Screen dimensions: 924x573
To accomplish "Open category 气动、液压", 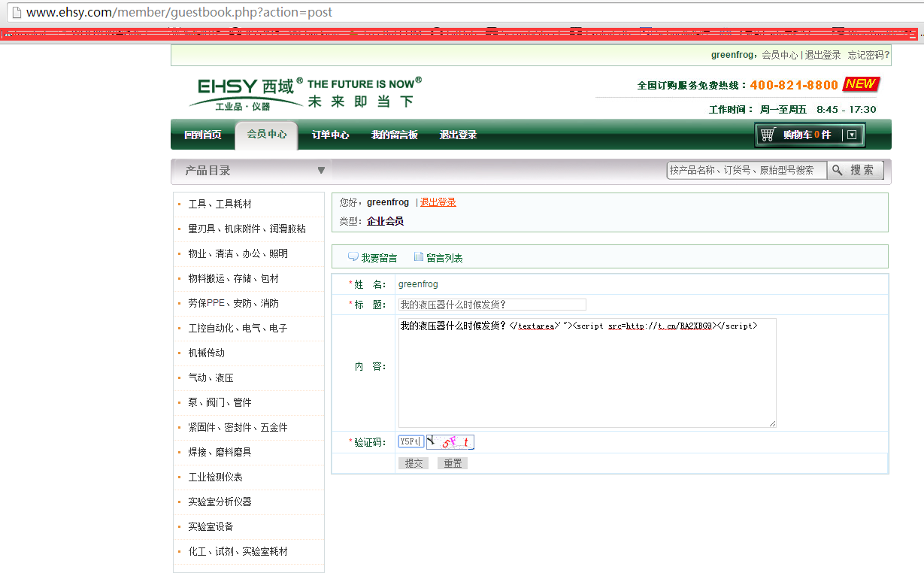I will pyautogui.click(x=211, y=377).
